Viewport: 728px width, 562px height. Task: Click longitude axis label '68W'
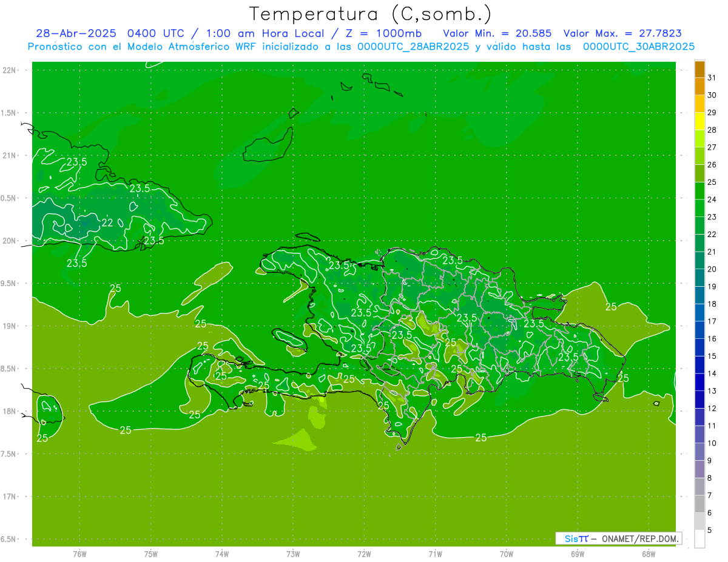pos(649,554)
